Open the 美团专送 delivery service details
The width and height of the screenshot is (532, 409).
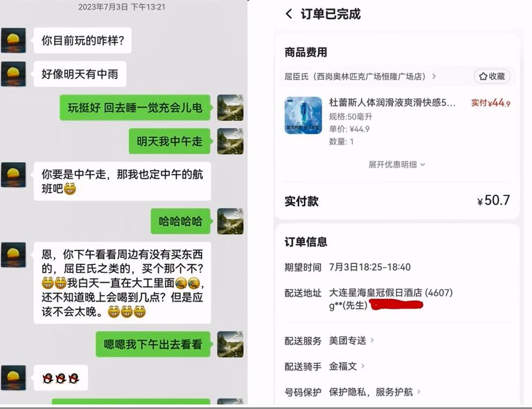point(351,340)
